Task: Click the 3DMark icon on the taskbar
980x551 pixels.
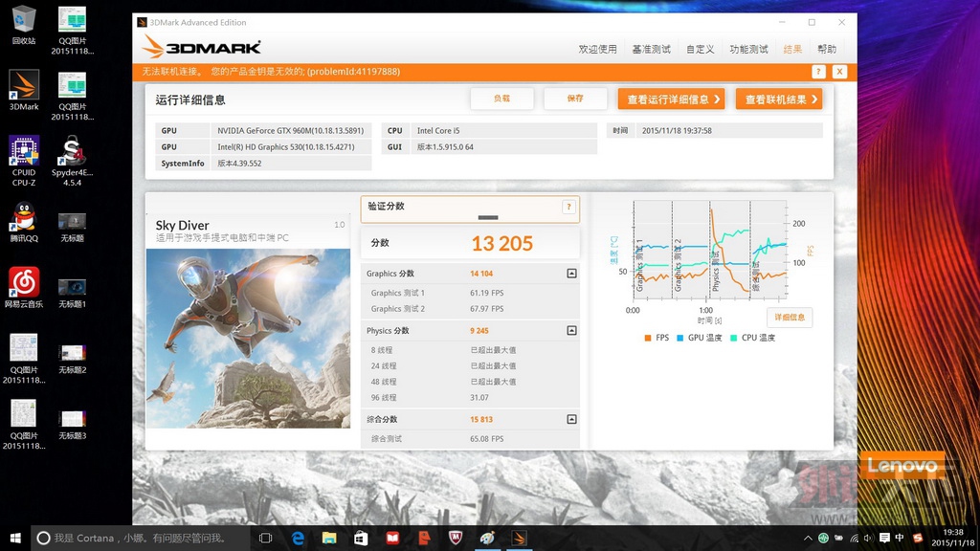Action: (519, 538)
